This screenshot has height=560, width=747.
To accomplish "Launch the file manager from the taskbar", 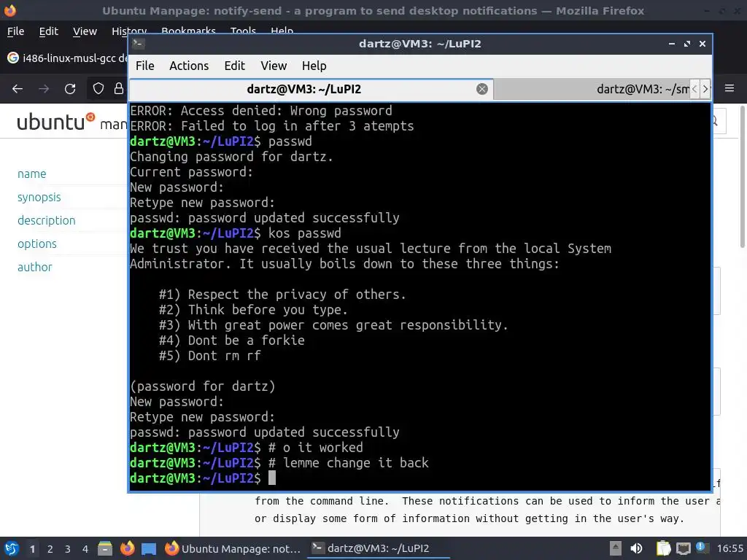I will (105, 548).
